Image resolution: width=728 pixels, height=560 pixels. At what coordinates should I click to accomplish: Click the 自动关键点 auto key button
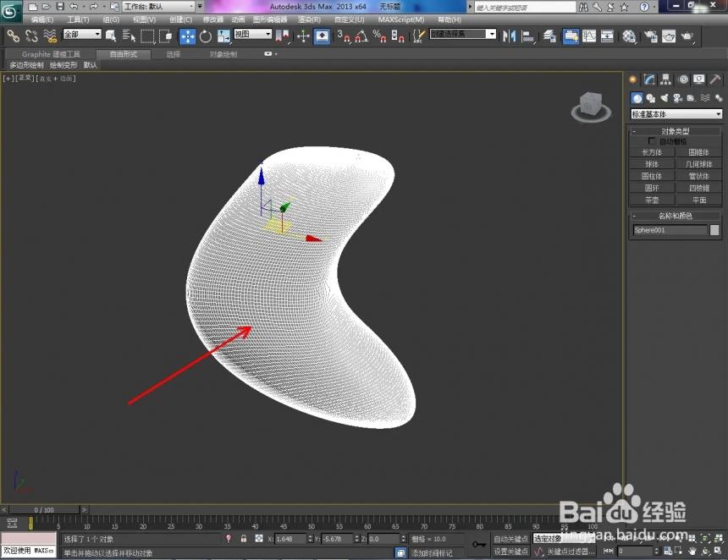(x=510, y=539)
